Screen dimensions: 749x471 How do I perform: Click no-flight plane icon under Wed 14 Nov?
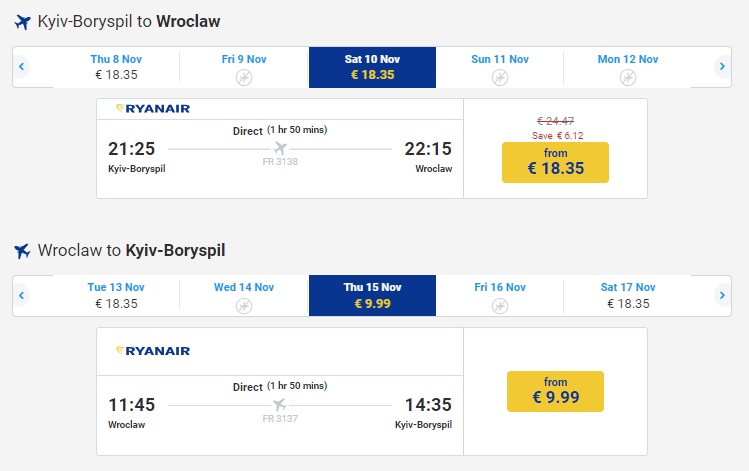click(244, 305)
